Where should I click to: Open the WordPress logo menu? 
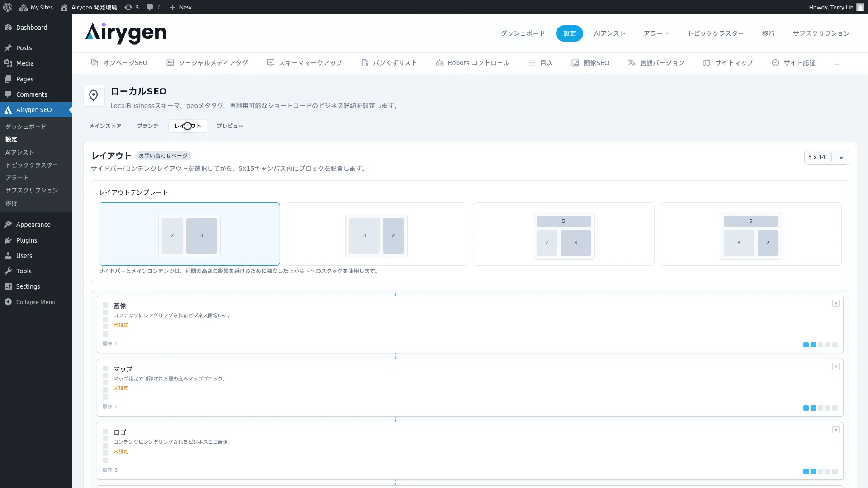[8, 7]
